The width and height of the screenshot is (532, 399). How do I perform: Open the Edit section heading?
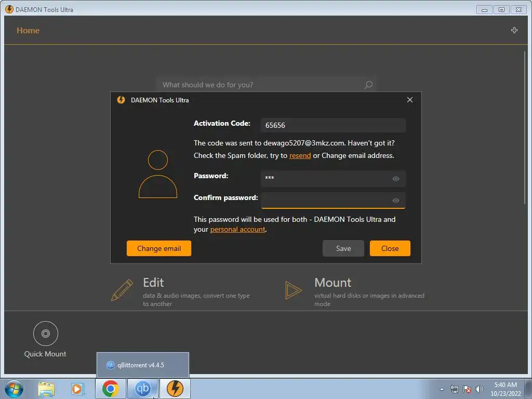[153, 282]
